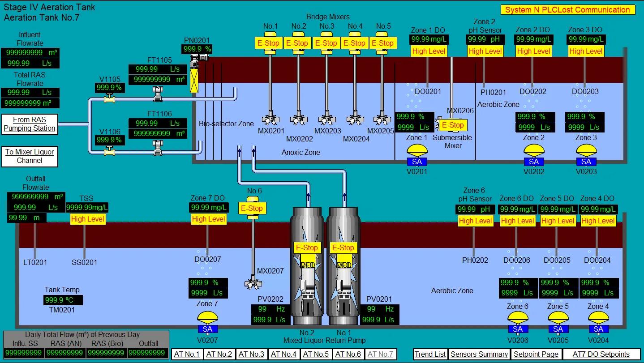The width and height of the screenshot is (644, 363).
Task: Open the V0206 Zone 6 air valve
Action: click(x=518, y=323)
